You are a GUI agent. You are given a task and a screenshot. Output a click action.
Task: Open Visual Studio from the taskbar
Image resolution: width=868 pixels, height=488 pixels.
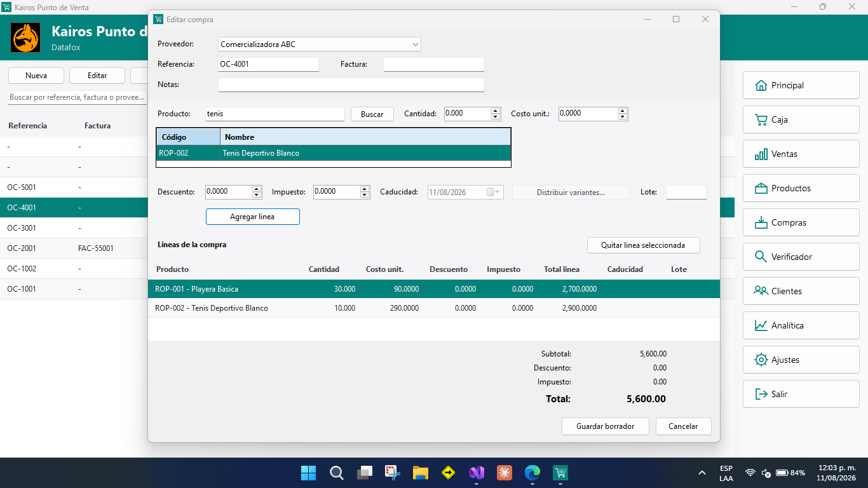(x=476, y=473)
